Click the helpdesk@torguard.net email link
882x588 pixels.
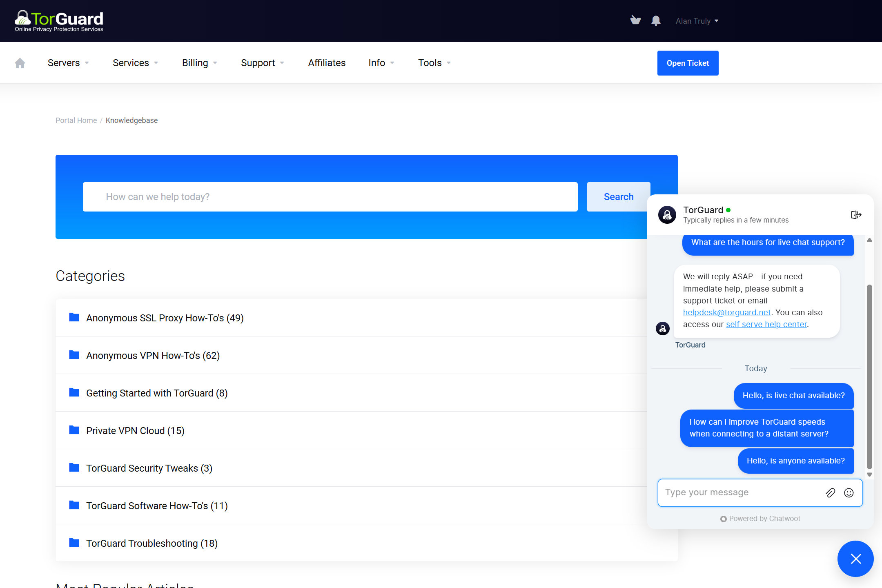pos(726,312)
